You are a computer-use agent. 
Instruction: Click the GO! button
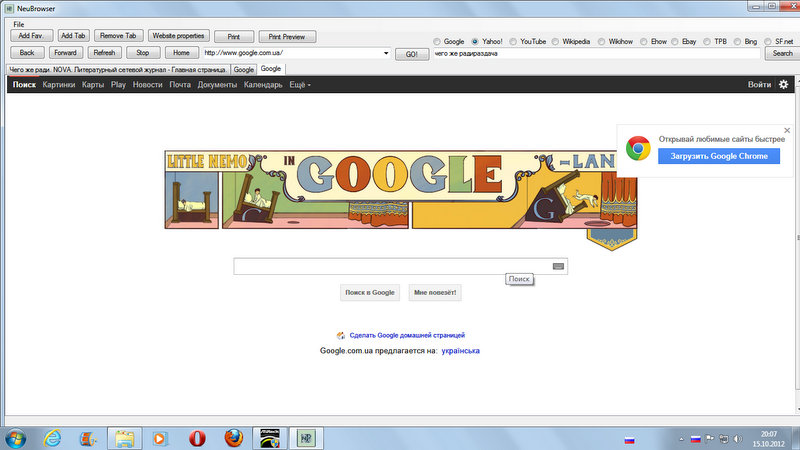pyautogui.click(x=412, y=54)
